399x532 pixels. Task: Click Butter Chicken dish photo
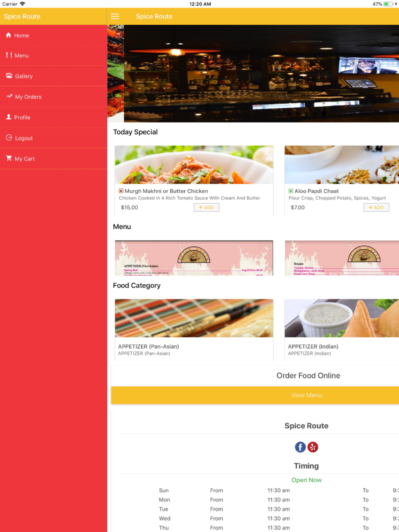194,165
